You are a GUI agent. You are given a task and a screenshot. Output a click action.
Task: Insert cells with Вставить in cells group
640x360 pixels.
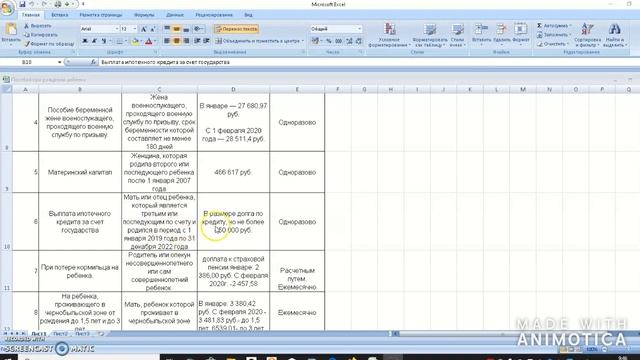481,34
